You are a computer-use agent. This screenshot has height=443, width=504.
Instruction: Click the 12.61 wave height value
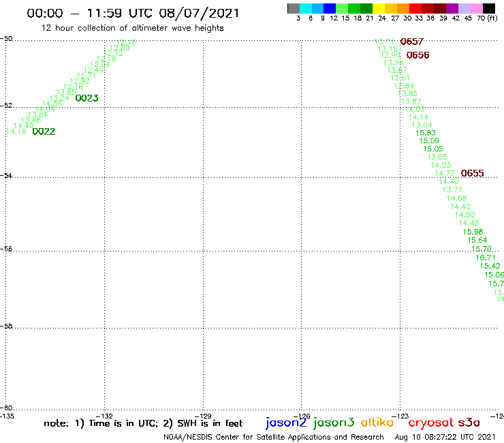tap(400, 78)
